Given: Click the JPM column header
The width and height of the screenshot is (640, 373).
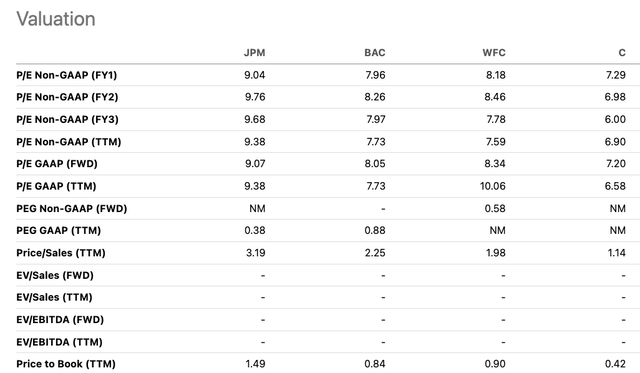Looking at the screenshot, I should [254, 53].
